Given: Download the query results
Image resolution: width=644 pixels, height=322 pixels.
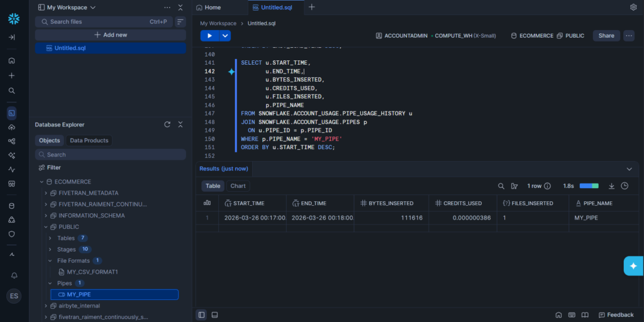Looking at the screenshot, I should tap(611, 186).
